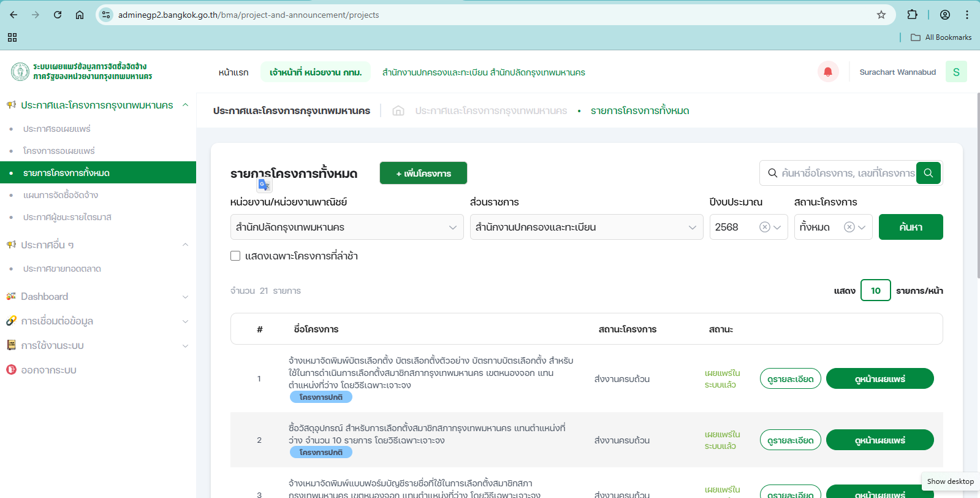Go to หน้าแรก top navigation

(x=234, y=72)
